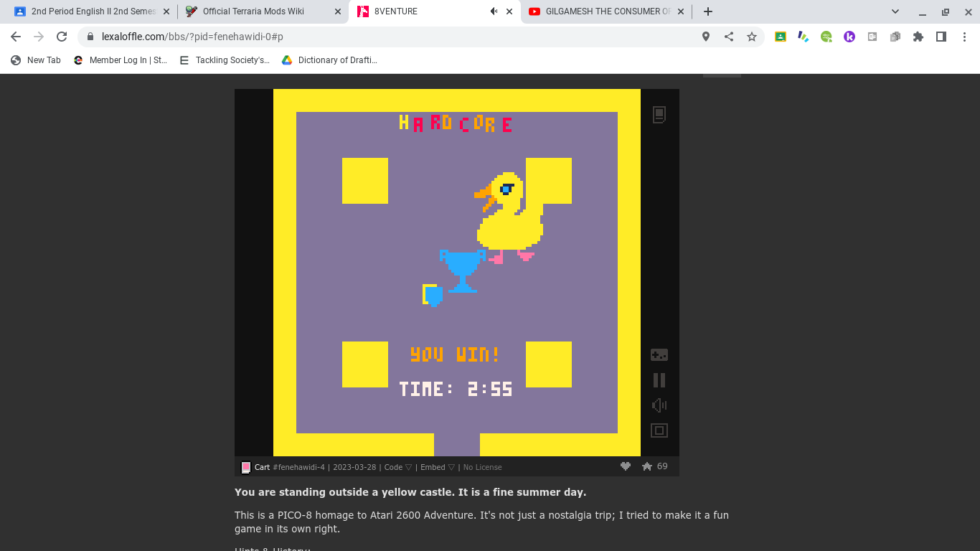Viewport: 980px width, 551px height.
Task: Click the YOU WIN! game text
Action: pyautogui.click(x=455, y=354)
